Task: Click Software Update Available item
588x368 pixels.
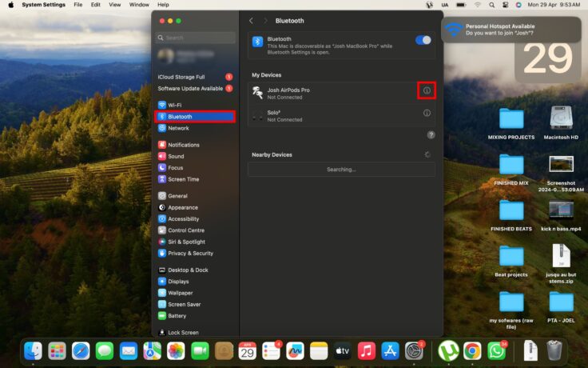Action: 190,88
